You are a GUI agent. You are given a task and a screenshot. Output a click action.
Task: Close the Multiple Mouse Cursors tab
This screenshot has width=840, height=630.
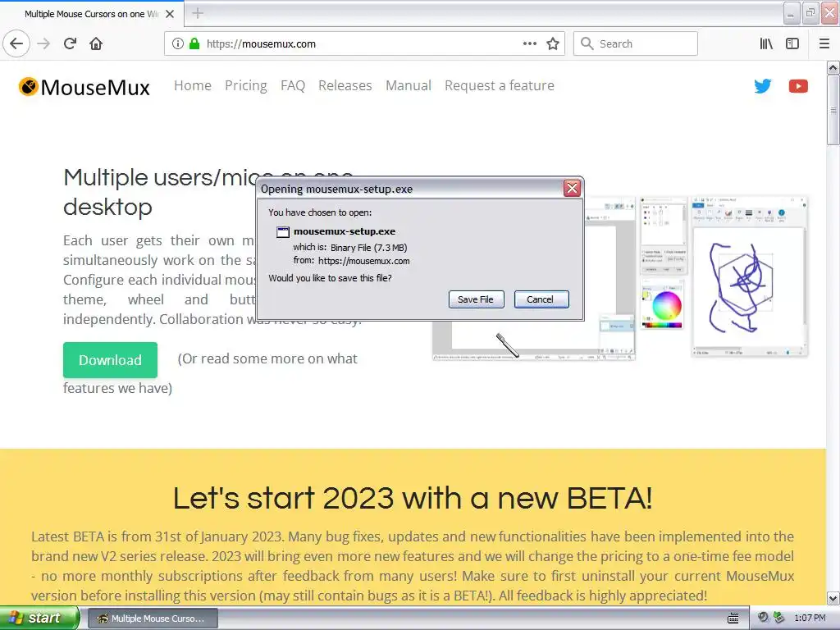(170, 14)
